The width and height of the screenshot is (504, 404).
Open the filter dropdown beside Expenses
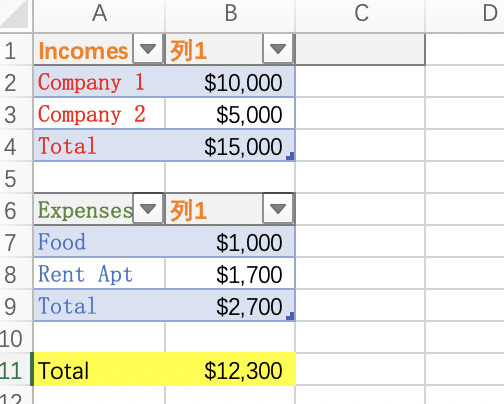[x=148, y=209]
